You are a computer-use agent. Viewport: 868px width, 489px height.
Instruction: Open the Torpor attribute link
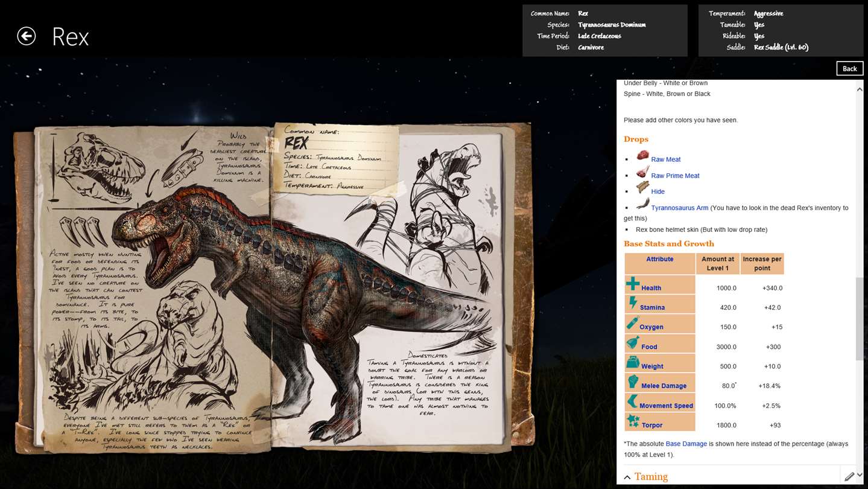652,425
